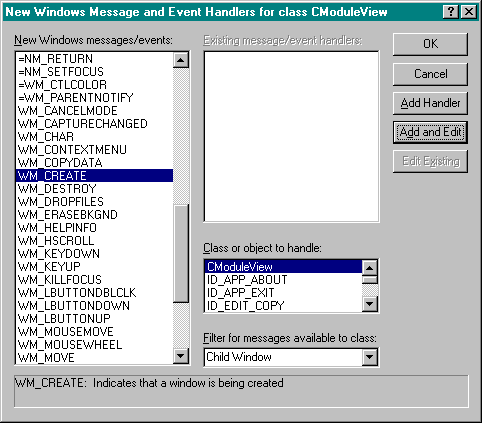Click the messages list scroll-down arrow
The height and width of the screenshot is (423, 482).
pyautogui.click(x=181, y=356)
